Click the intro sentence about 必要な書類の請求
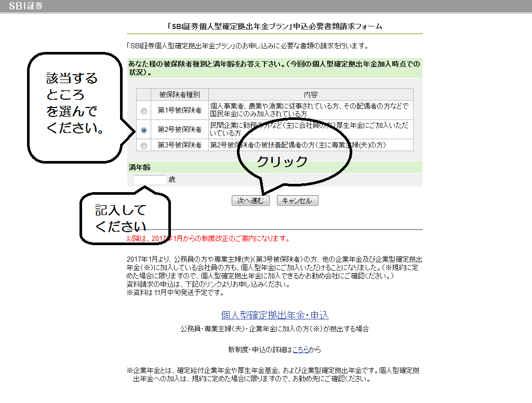Screen dimensions: 532x403 pyautogui.click(x=248, y=46)
